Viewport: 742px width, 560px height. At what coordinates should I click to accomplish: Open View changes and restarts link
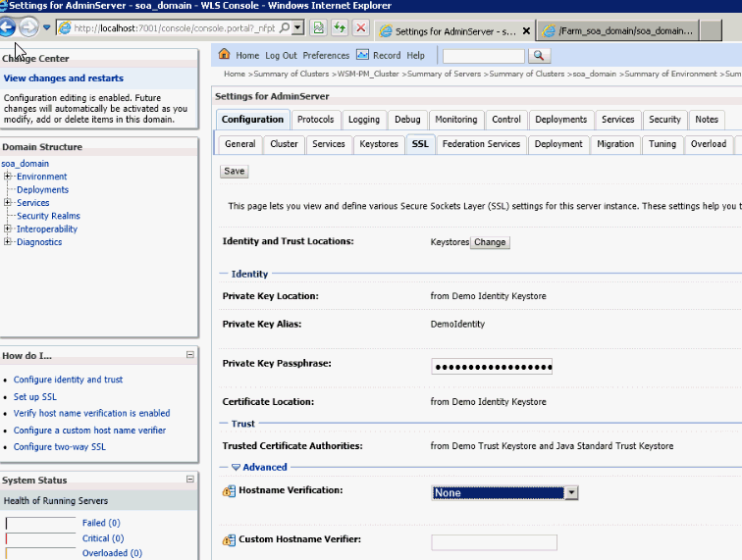click(64, 78)
